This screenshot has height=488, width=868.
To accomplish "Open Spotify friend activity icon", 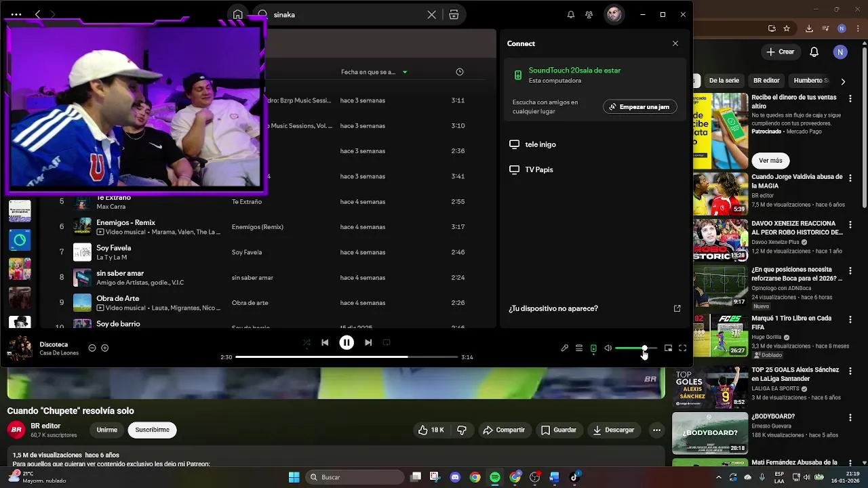I will [589, 15].
